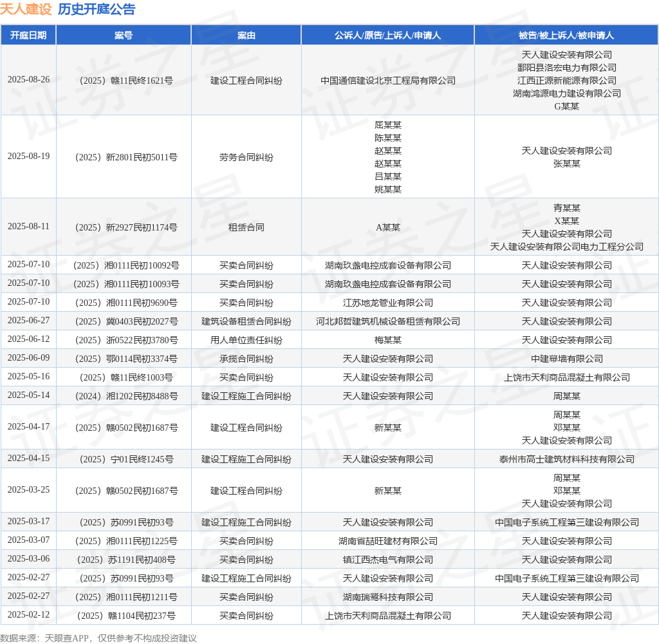Select date cell 2025-06-12
Screen dimensions: 659x644
pos(28,339)
